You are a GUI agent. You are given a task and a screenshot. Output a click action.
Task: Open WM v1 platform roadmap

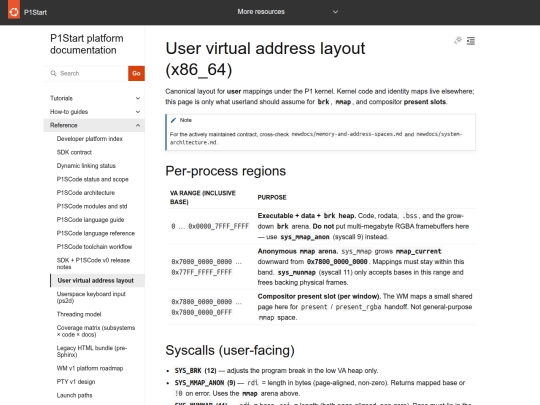pos(90,368)
